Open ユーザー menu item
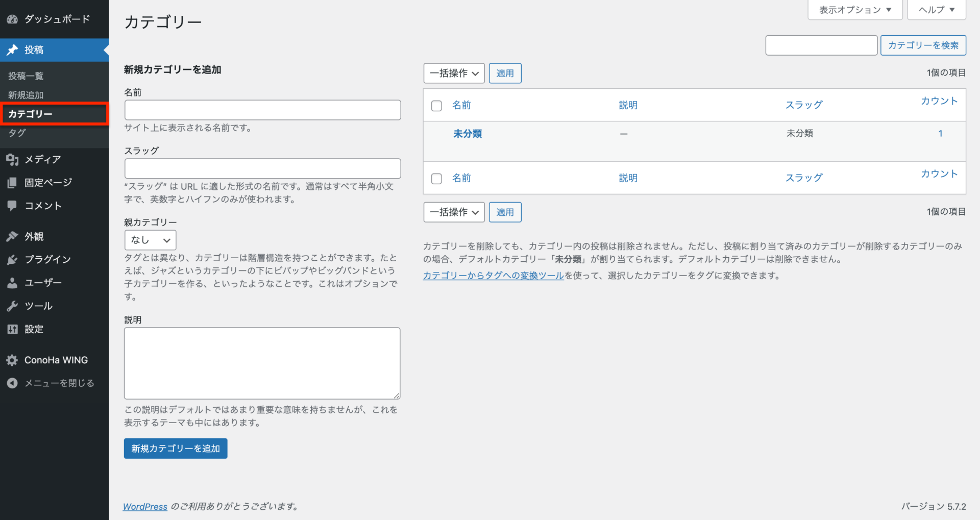The image size is (980, 520). pyautogui.click(x=55, y=283)
